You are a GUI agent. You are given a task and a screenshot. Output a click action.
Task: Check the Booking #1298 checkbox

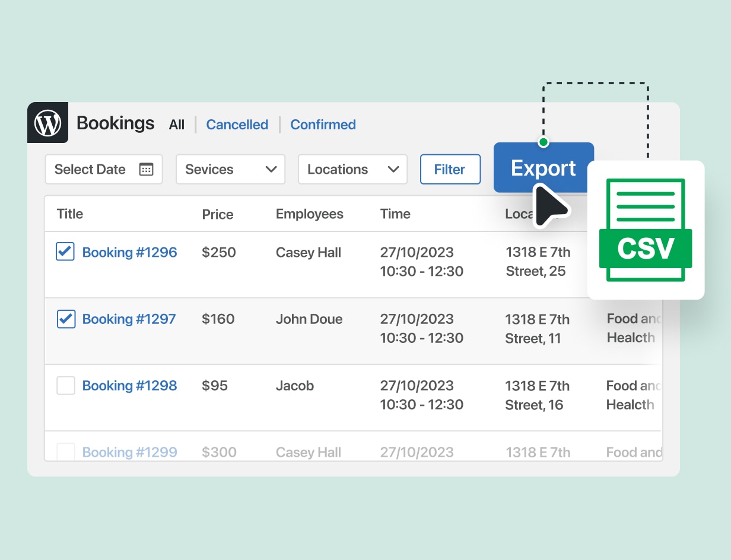coord(65,385)
